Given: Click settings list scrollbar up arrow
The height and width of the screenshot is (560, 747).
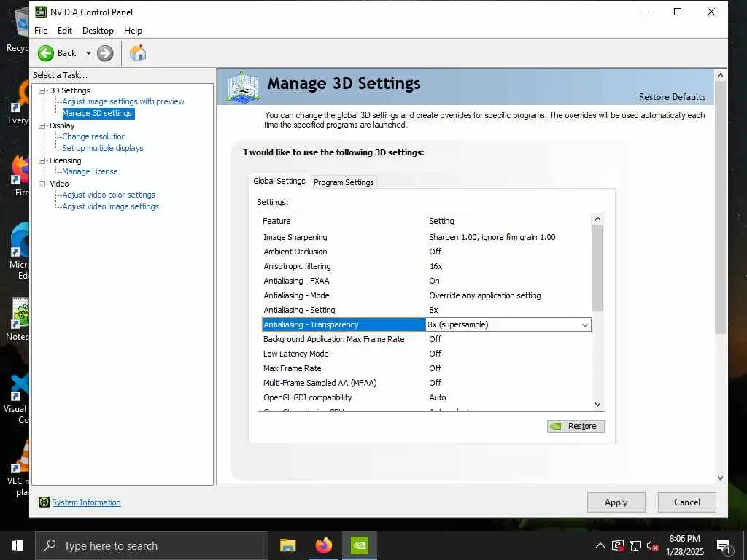Looking at the screenshot, I should (598, 219).
